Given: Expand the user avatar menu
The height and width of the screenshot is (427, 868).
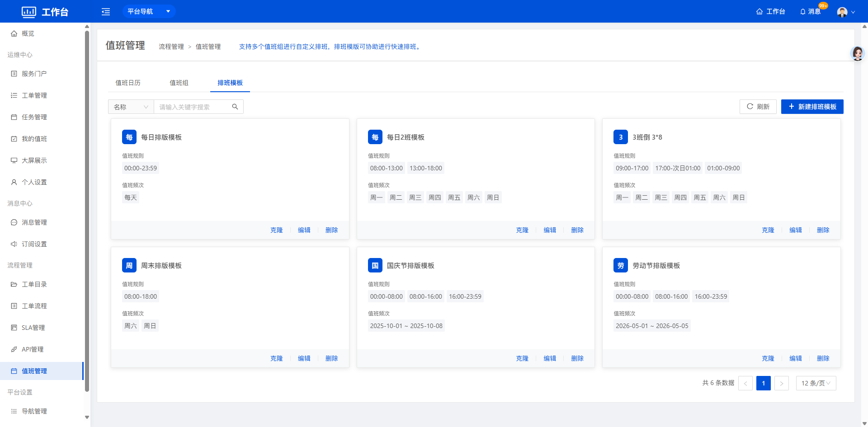Looking at the screenshot, I should (846, 12).
